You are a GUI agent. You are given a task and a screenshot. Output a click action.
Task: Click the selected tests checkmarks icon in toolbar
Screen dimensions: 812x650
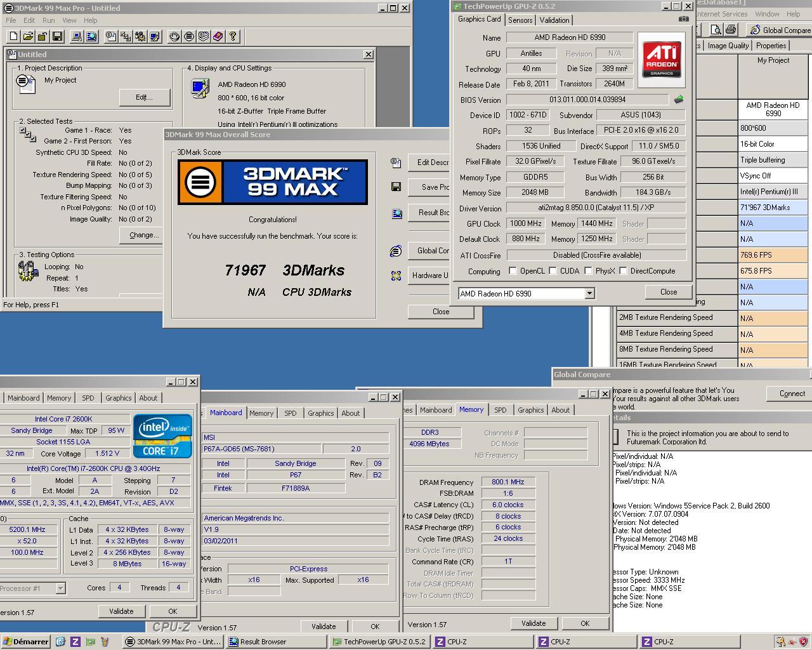click(x=126, y=36)
